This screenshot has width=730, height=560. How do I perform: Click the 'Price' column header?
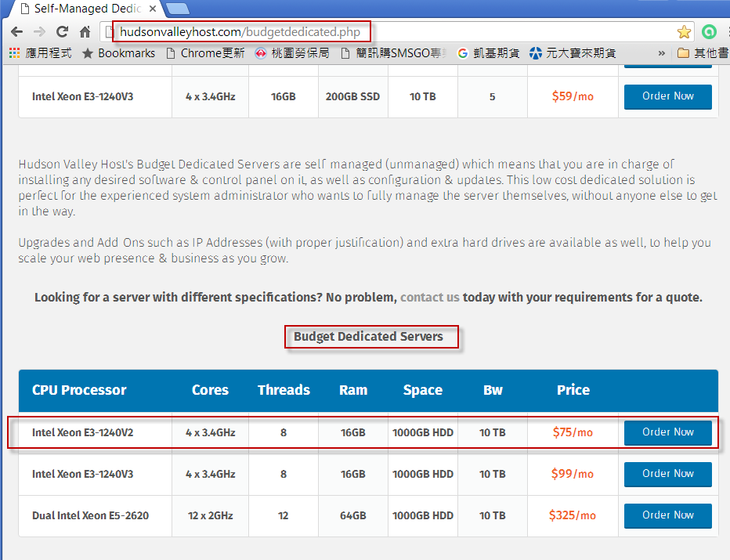click(573, 389)
